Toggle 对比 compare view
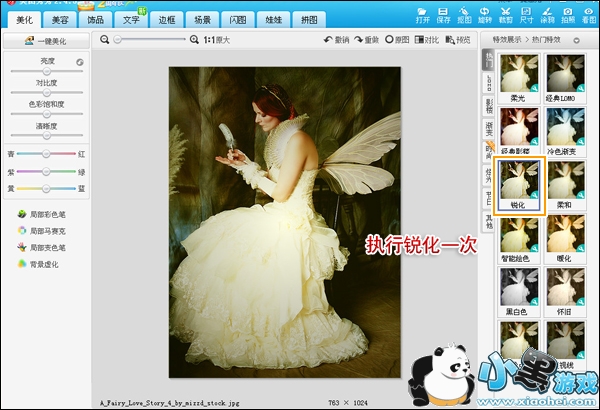 [x=426, y=40]
